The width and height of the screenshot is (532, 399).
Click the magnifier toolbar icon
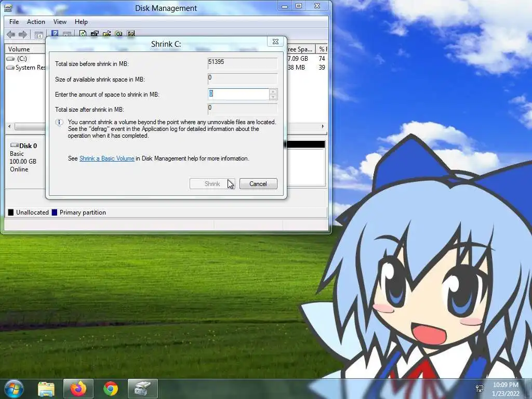[119, 34]
